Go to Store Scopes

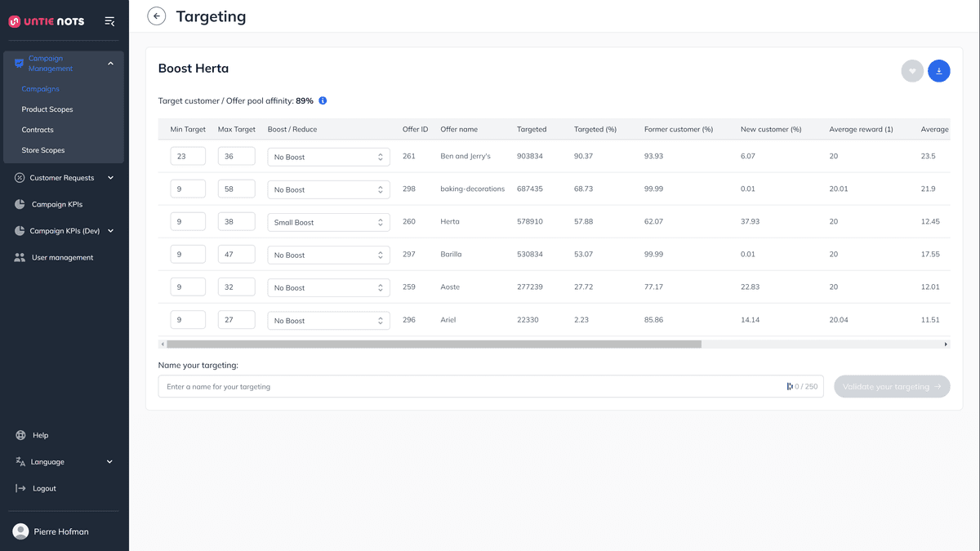43,150
